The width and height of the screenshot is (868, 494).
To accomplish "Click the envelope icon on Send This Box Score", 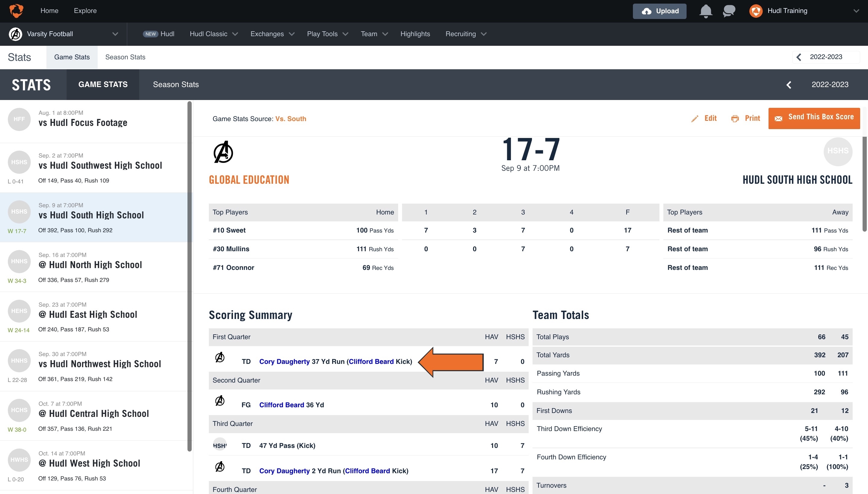I will tap(778, 118).
